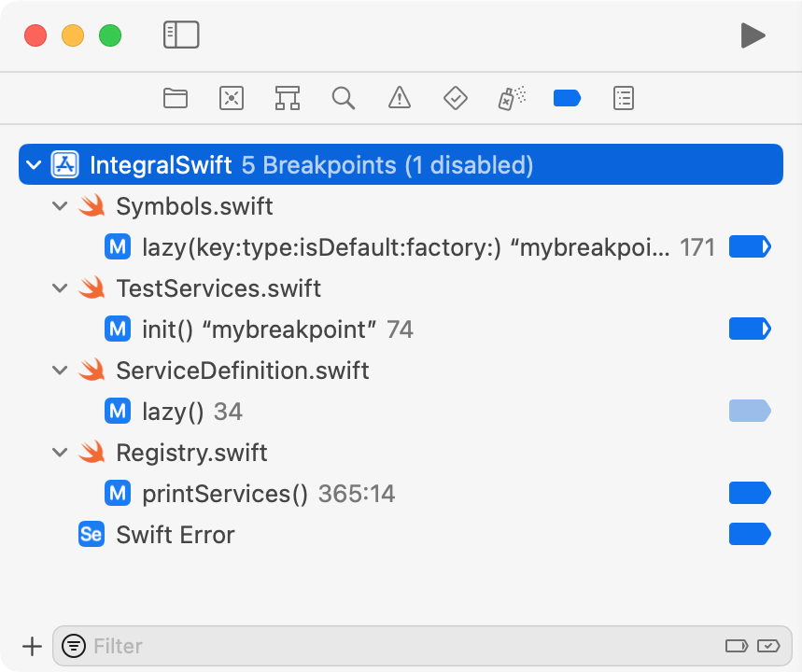Select the lazy() 34 breakpoint row

coord(401,412)
